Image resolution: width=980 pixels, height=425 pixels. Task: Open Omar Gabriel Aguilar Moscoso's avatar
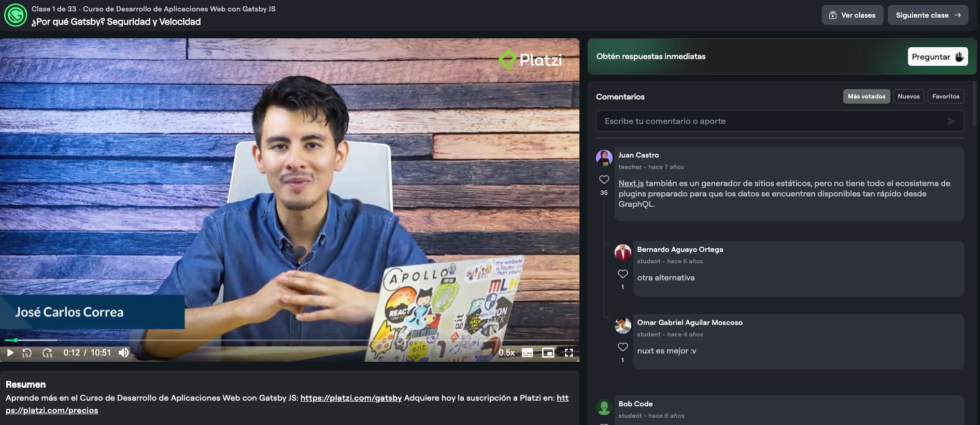pyautogui.click(x=623, y=325)
